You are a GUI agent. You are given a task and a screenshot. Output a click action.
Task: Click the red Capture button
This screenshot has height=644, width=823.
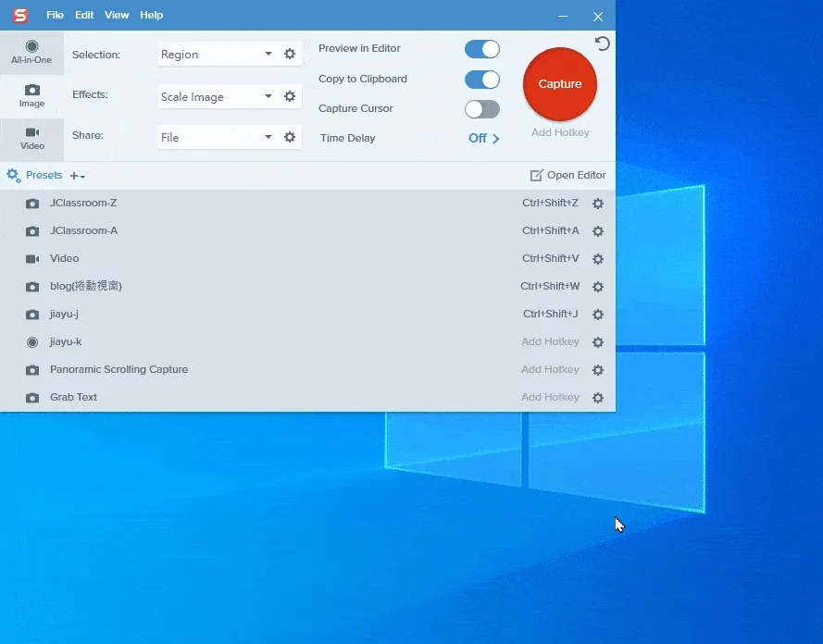click(559, 84)
